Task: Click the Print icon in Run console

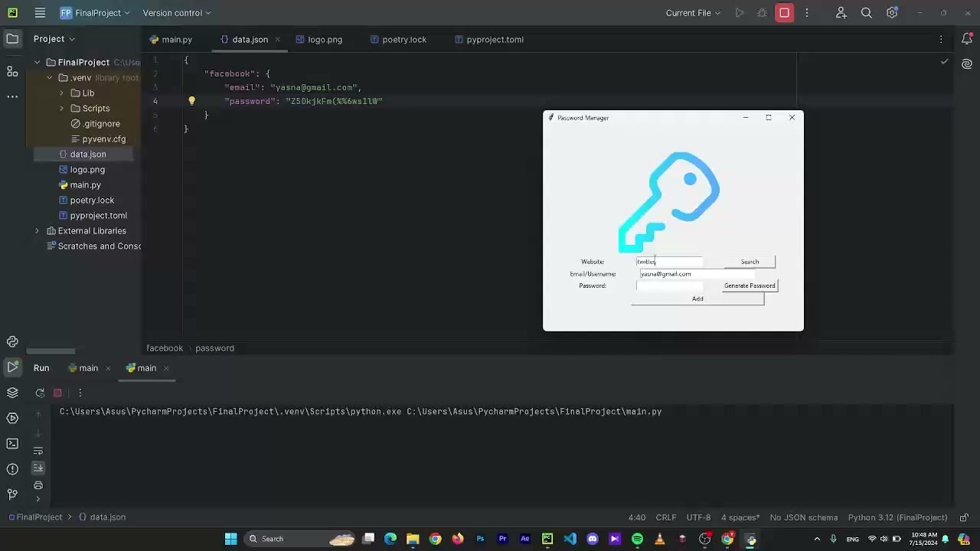Action: coord(38,485)
